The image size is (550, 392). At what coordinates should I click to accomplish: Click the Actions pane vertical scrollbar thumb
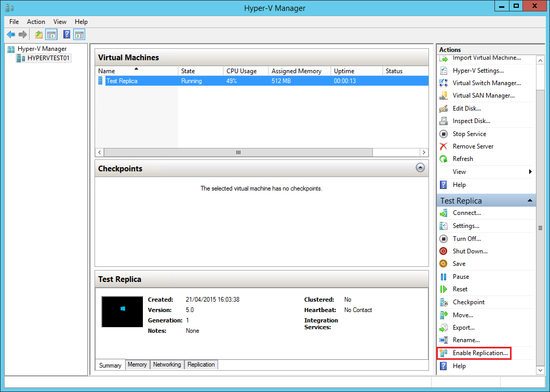(540, 228)
